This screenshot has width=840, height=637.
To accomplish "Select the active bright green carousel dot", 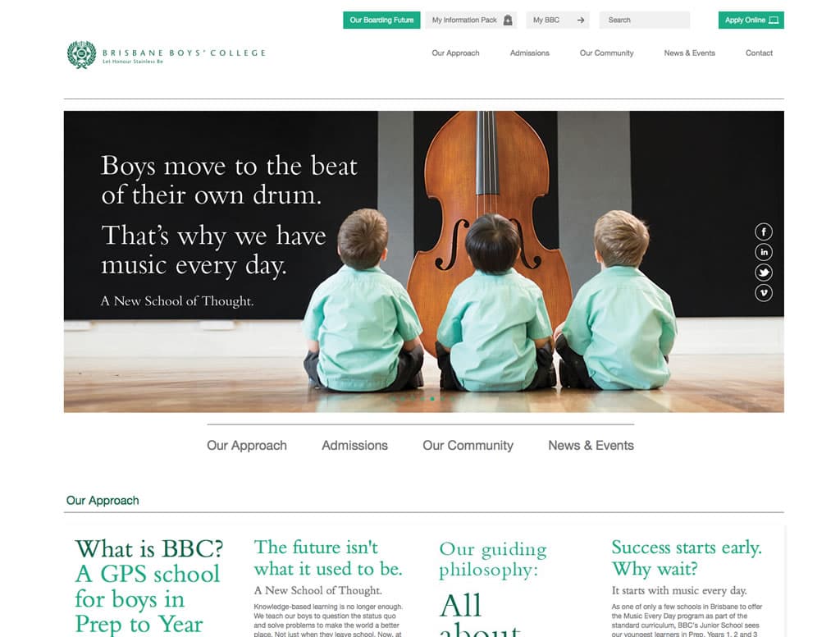I will coord(432,398).
